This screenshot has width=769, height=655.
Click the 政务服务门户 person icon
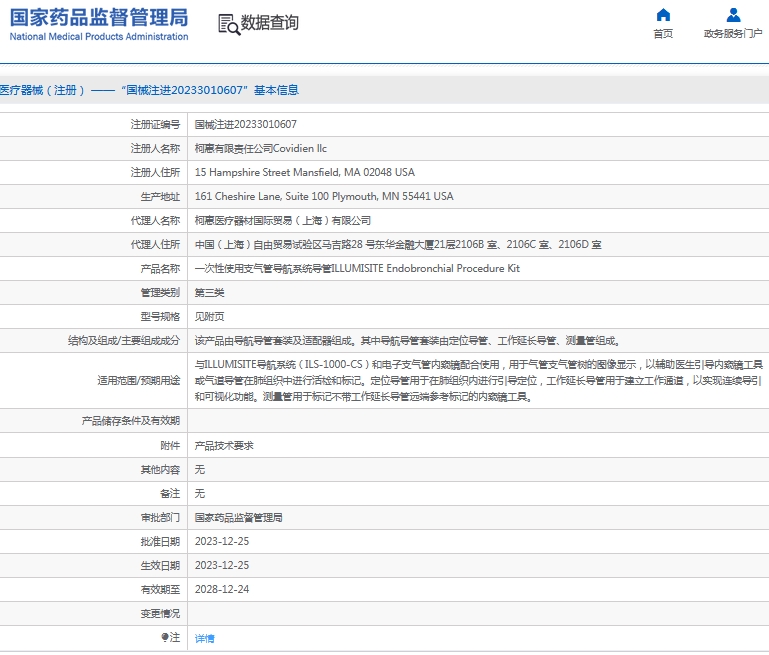coord(733,15)
